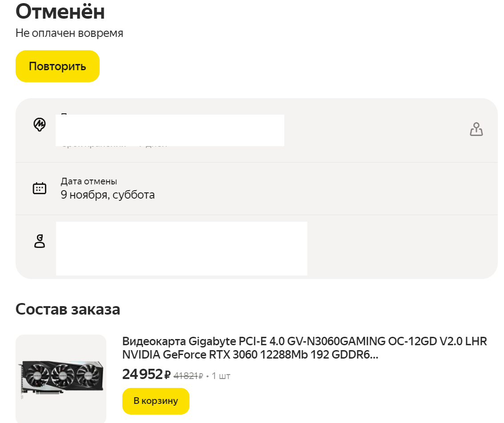Click the ruble sign after 24 952

(167, 375)
